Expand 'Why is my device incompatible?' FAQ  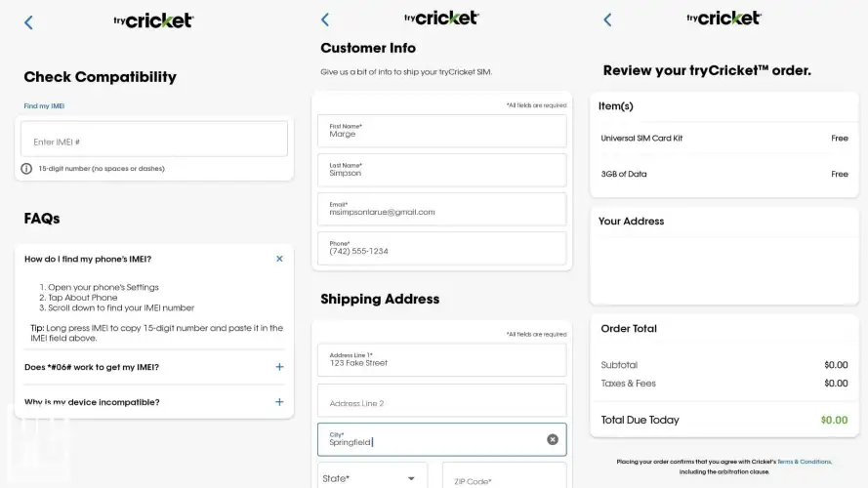coord(279,402)
